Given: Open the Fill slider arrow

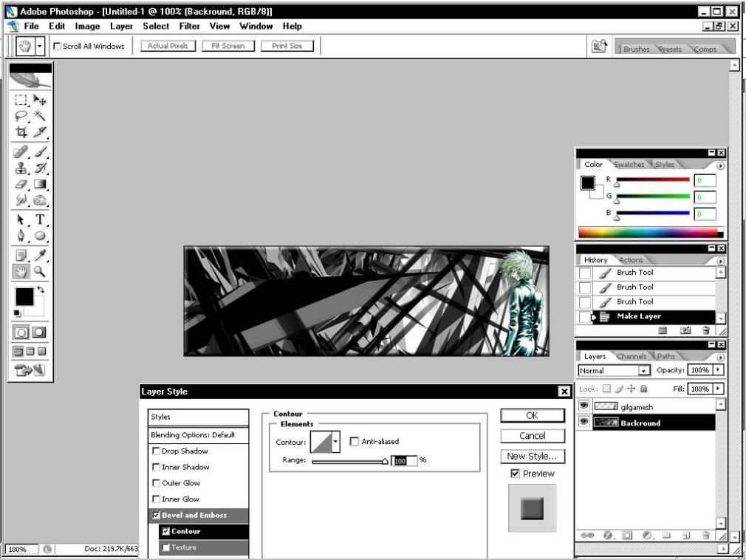Looking at the screenshot, I should (718, 389).
